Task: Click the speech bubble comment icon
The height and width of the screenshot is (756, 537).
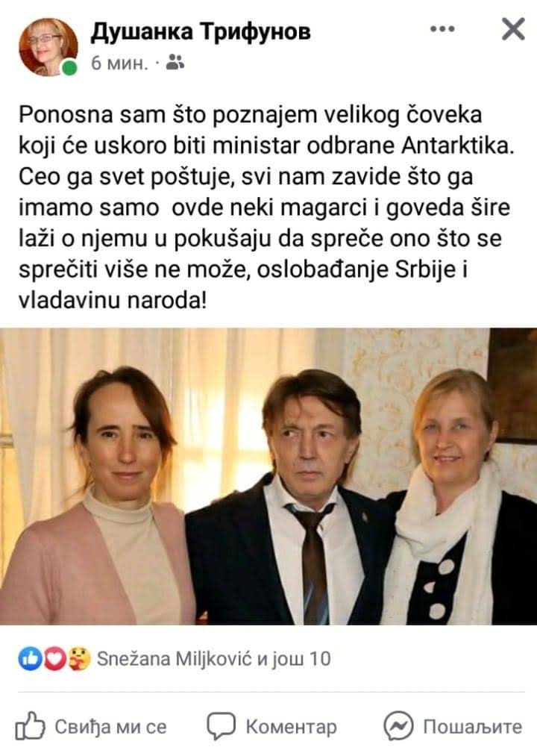Action: pyautogui.click(x=222, y=725)
